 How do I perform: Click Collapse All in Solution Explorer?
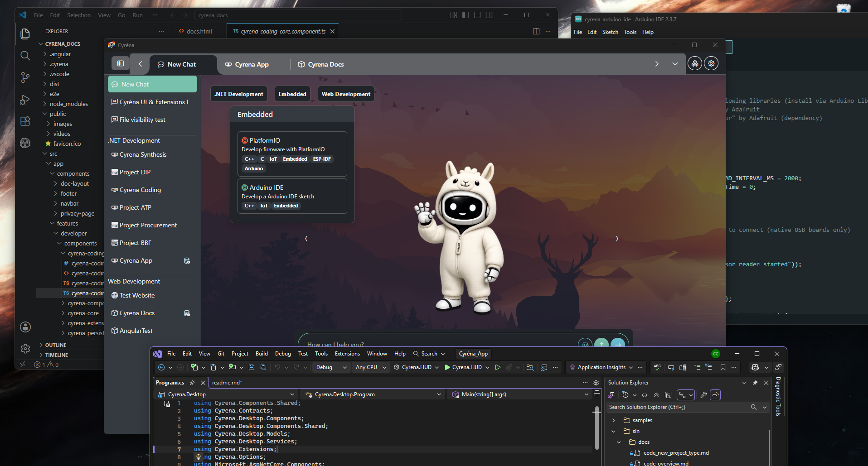click(x=656, y=395)
